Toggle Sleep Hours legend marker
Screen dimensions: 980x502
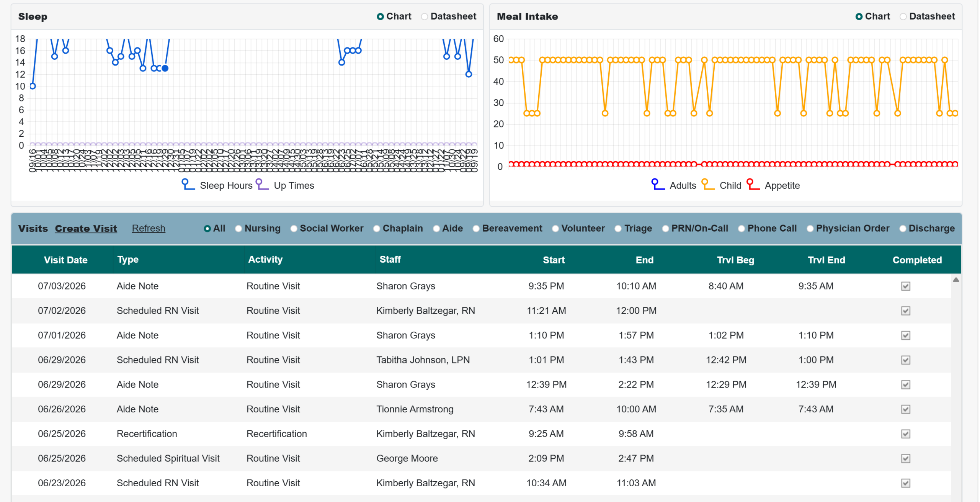tap(188, 185)
